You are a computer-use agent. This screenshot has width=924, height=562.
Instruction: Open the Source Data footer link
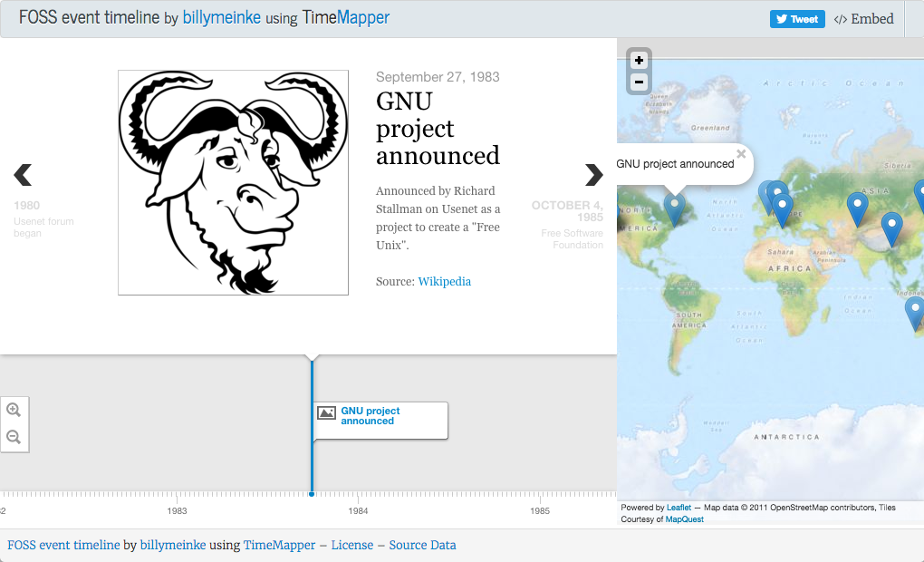pyautogui.click(x=422, y=545)
